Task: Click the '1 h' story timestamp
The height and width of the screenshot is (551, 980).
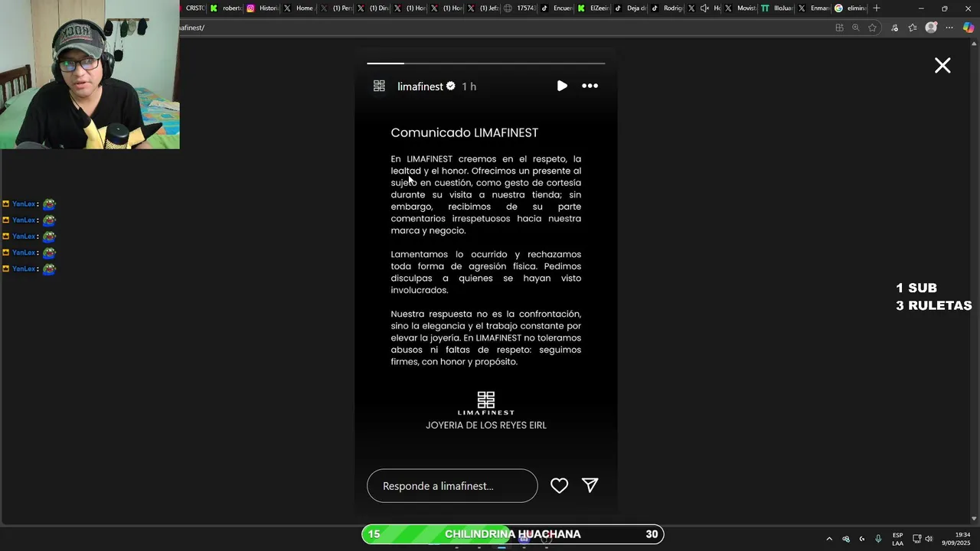Action: [x=469, y=86]
